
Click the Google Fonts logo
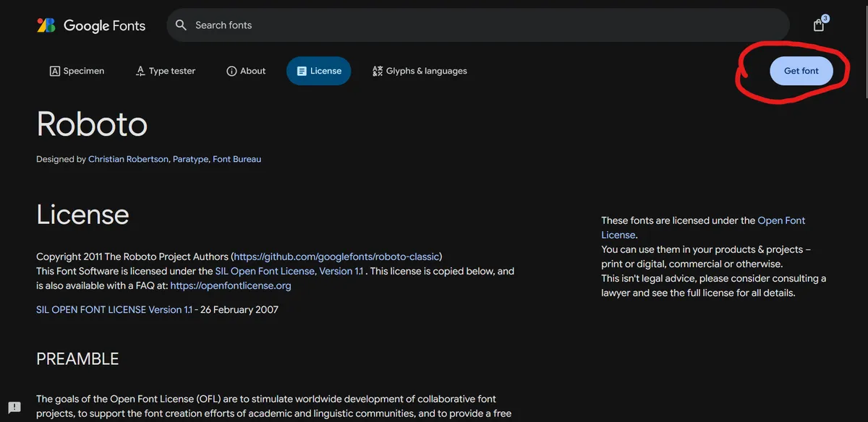[x=91, y=25]
